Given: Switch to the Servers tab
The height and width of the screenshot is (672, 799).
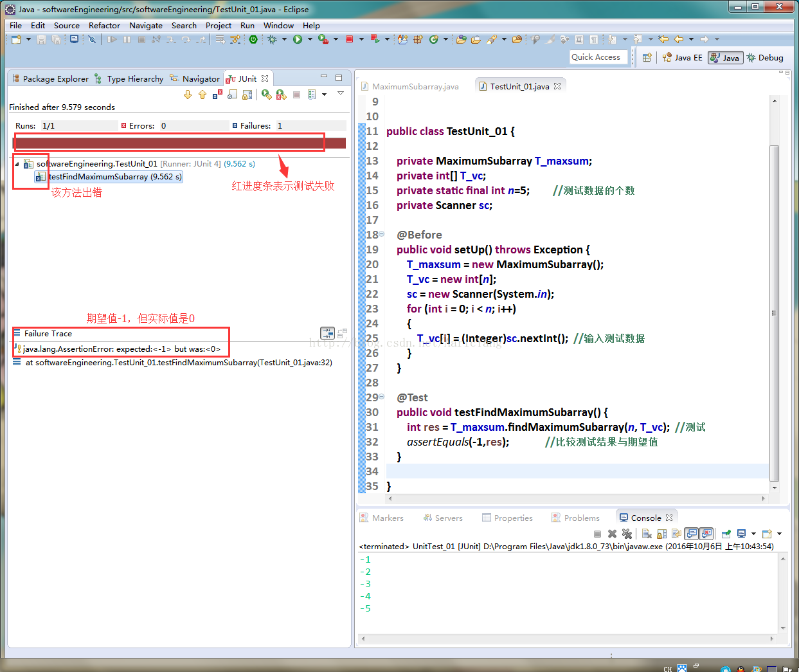Looking at the screenshot, I should point(443,518).
